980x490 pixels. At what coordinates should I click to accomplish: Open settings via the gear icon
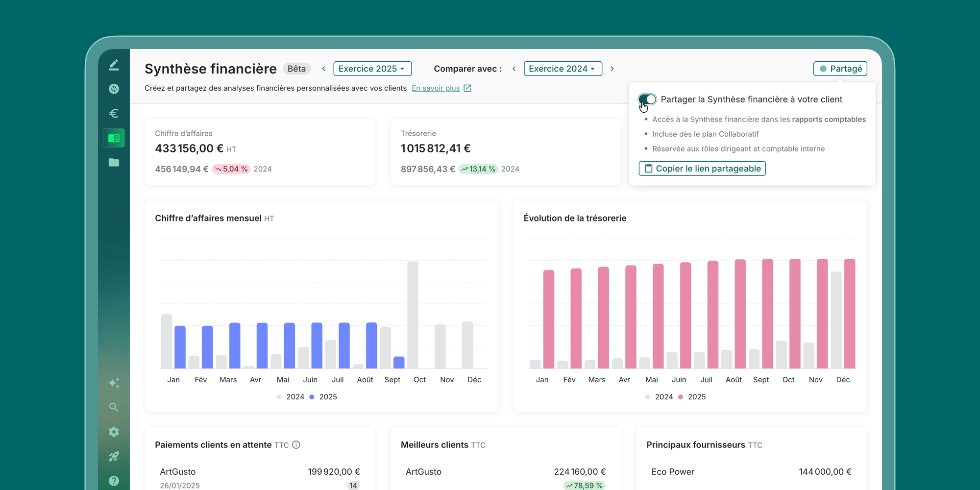pos(114,432)
